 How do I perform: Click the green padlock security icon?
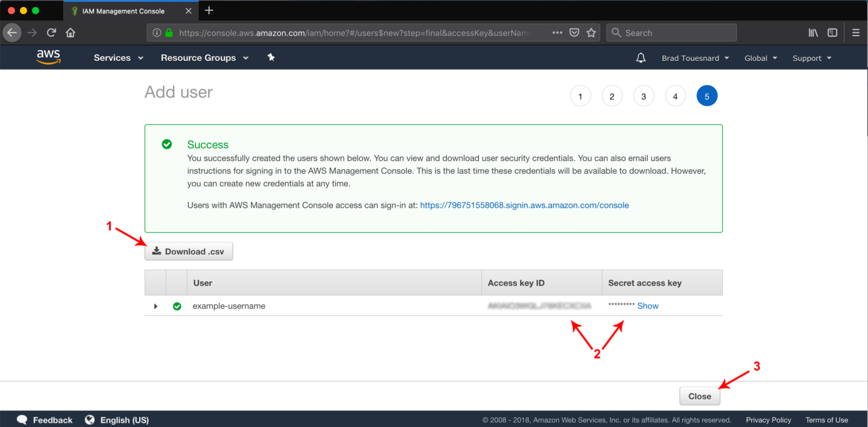pos(169,33)
